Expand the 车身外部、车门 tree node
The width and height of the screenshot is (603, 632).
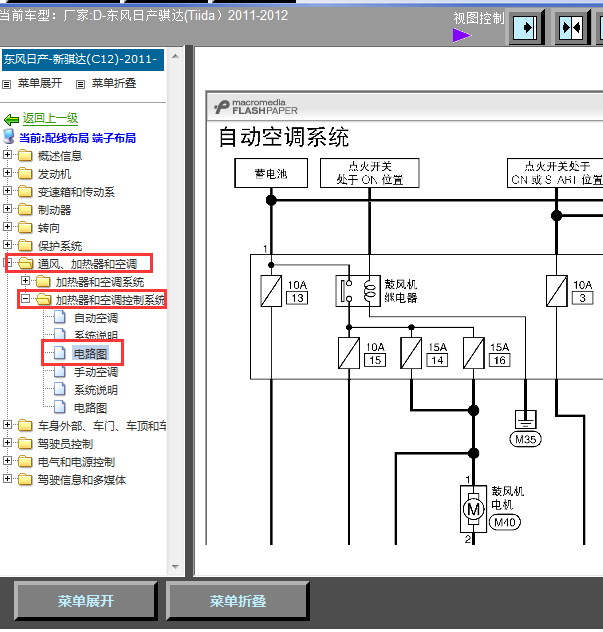[x=7, y=424]
